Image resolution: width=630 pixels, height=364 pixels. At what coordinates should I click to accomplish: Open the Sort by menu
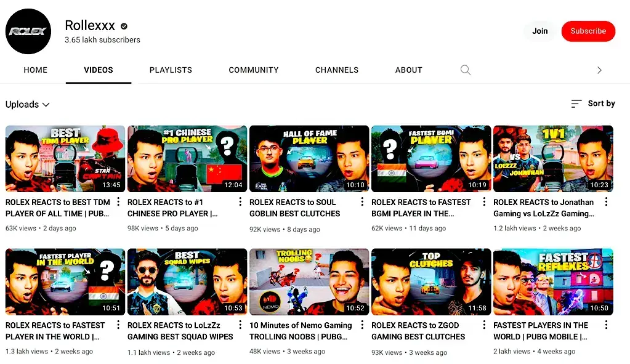point(593,103)
